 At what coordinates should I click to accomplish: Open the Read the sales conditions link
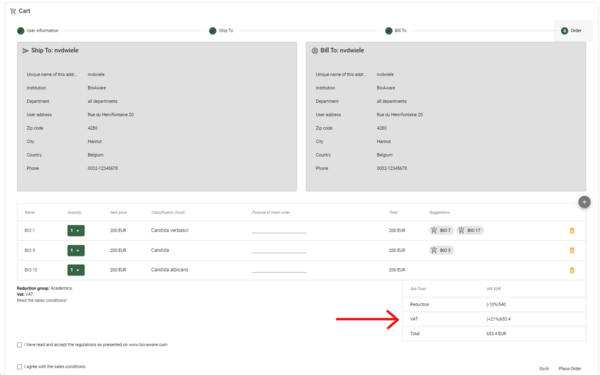click(42, 300)
